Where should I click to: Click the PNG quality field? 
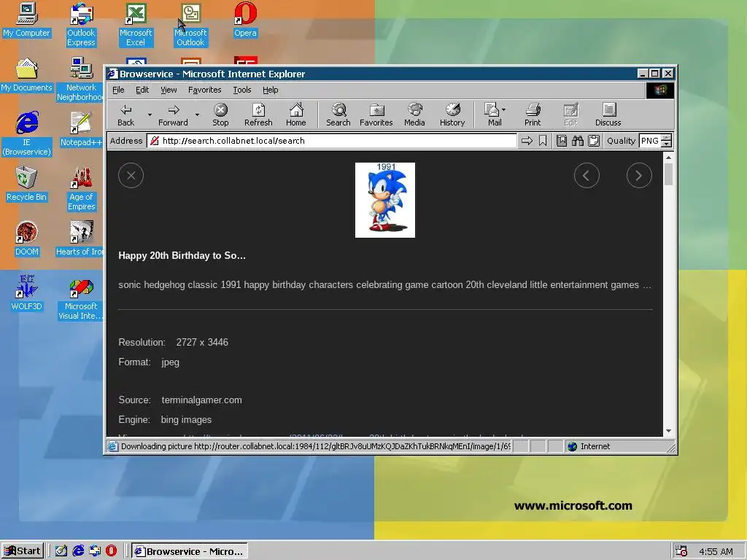tap(650, 141)
